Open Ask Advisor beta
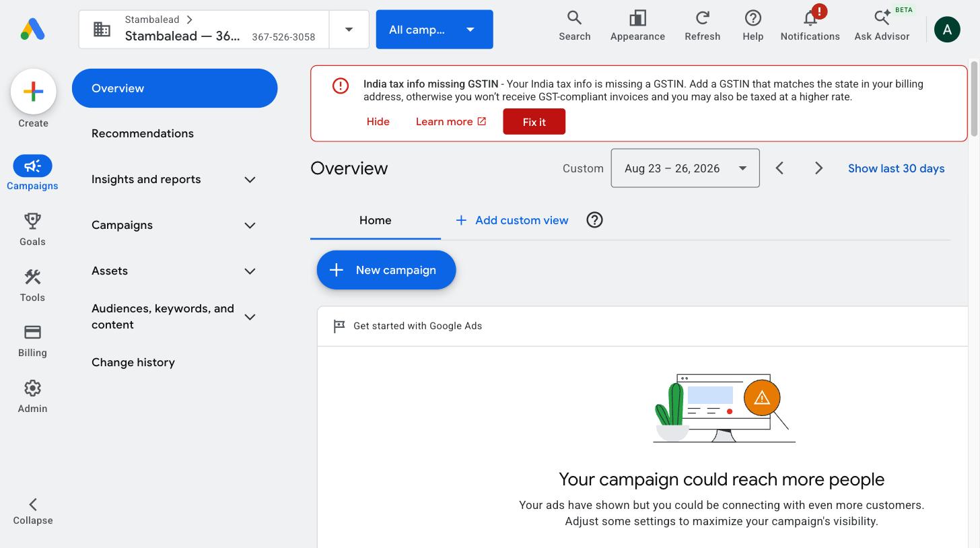Image resolution: width=980 pixels, height=548 pixels. point(882,26)
